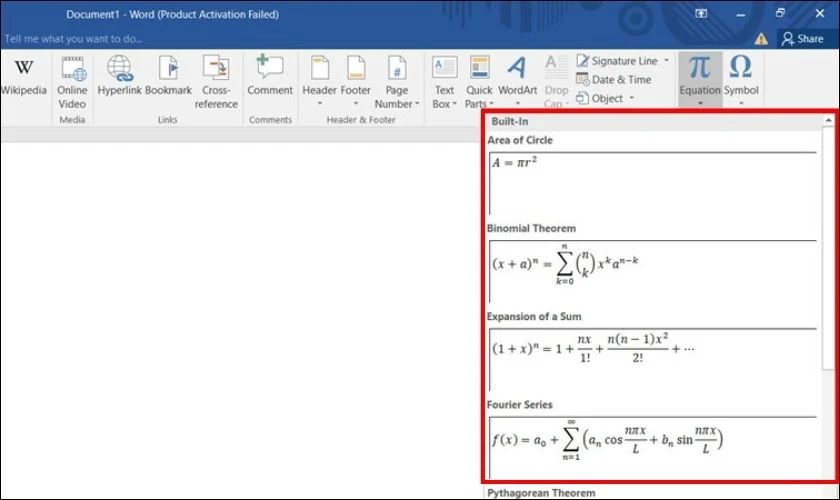Minimize the Word window
Viewport: 840px width, 500px height.
click(x=740, y=14)
